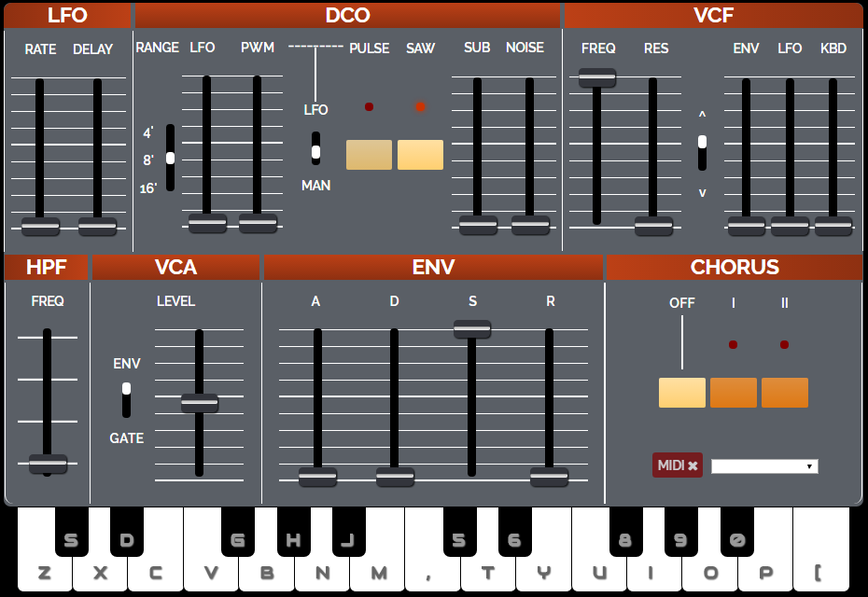Play the black piano key D
This screenshot has width=868, height=597.
pos(127,531)
